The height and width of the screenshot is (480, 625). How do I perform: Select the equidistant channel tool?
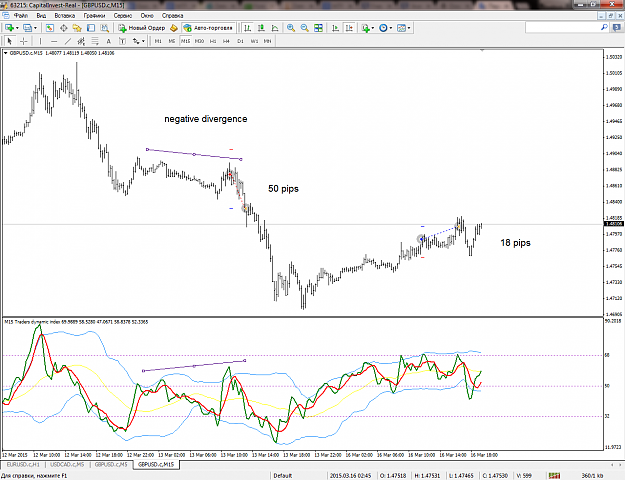[81, 41]
